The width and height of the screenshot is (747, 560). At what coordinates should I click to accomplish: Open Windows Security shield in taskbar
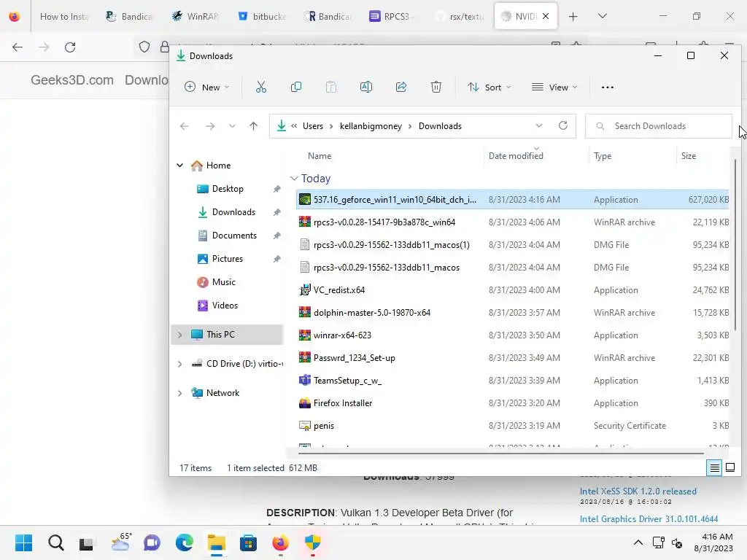[312, 542]
